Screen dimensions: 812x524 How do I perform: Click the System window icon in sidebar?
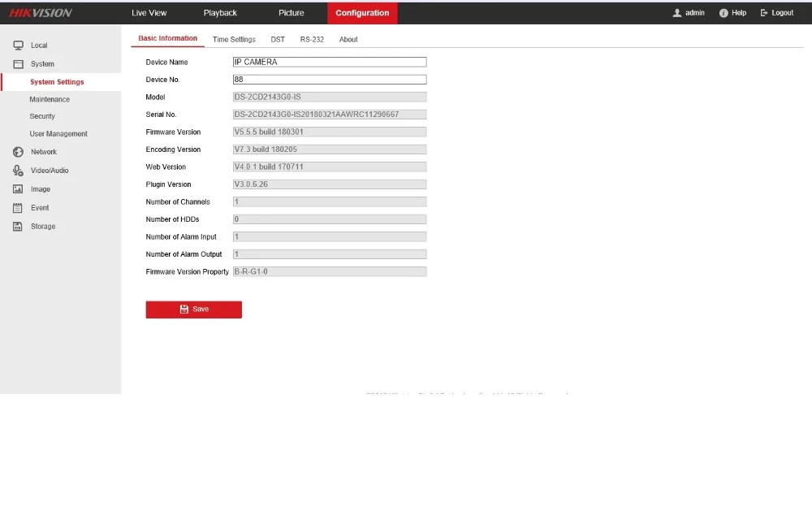[18, 64]
